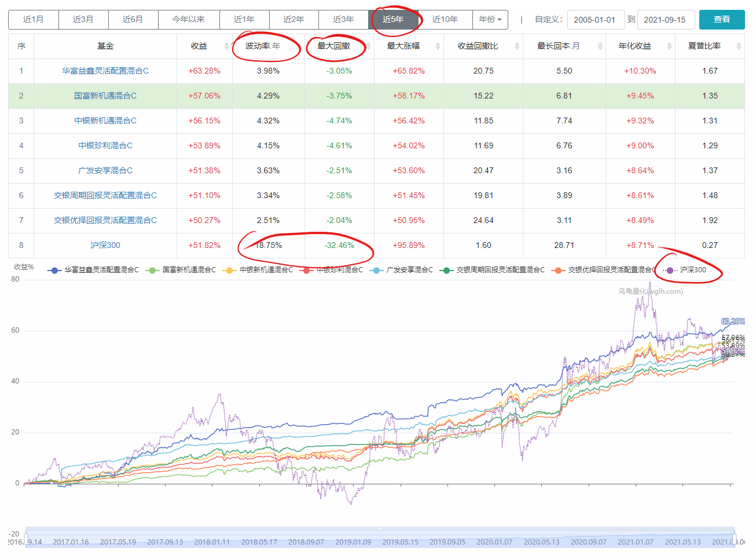The height and width of the screenshot is (555, 756).
Task: Click the chart data zoom slider bar
Action: (380, 537)
